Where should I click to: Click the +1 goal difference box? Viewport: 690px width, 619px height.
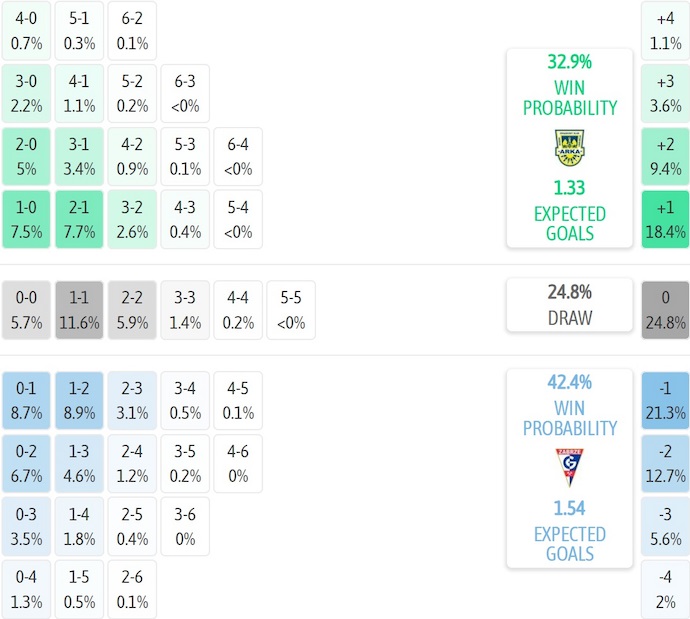pyautogui.click(x=665, y=219)
